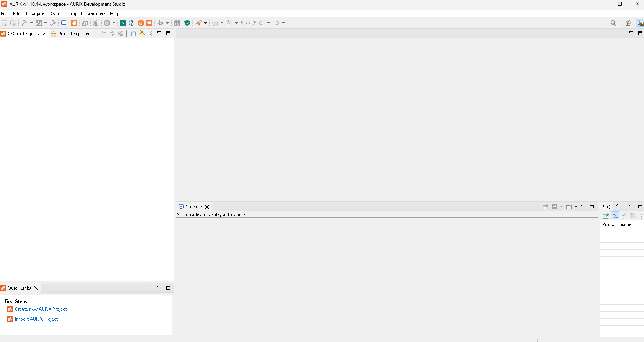Screen dimensions: 644x342
Task: Maximize the Console panel
Action: coord(592,206)
